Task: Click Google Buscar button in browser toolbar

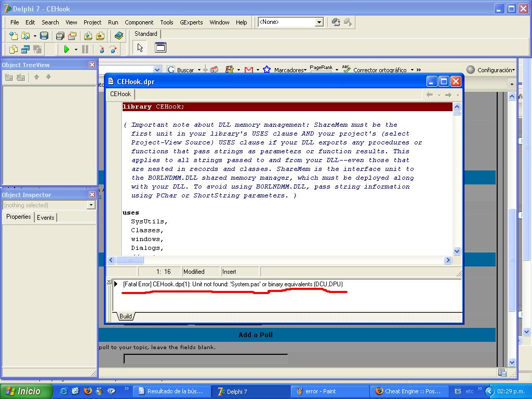Action: click(x=181, y=70)
